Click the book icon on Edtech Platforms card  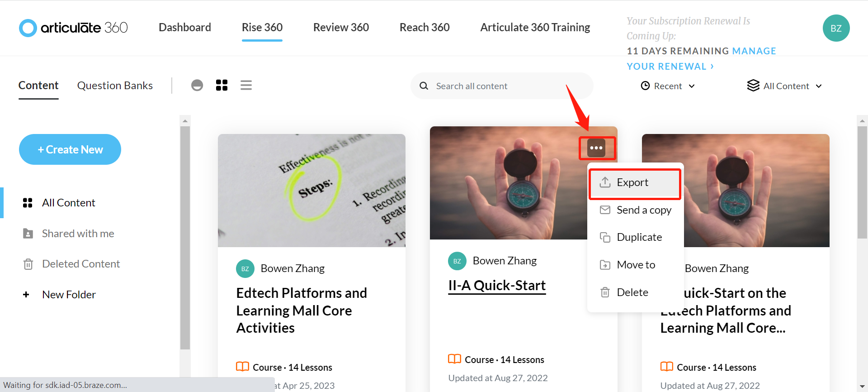242,367
